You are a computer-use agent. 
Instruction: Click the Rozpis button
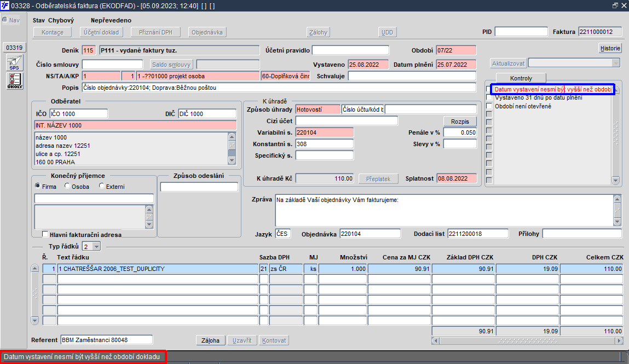[x=460, y=121]
